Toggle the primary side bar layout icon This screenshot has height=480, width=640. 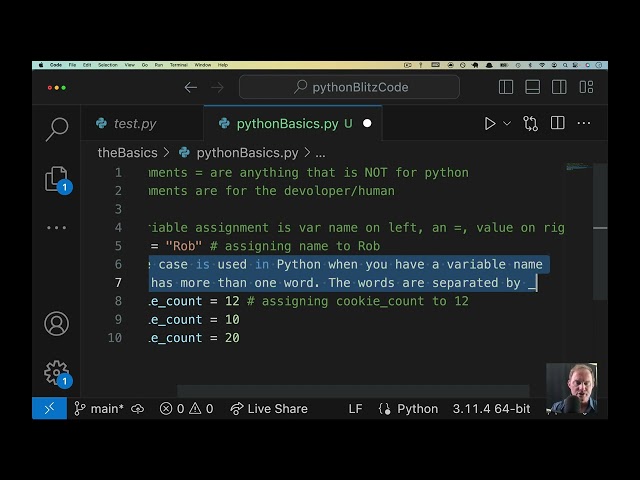point(506,87)
